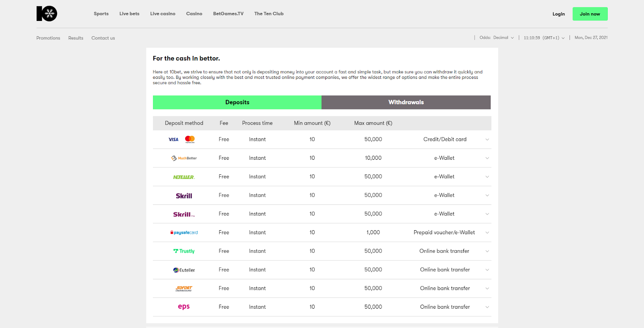Expand the Skrill 1-Tap row chevron
Viewport: 644px width, 328px height.
pos(487,214)
